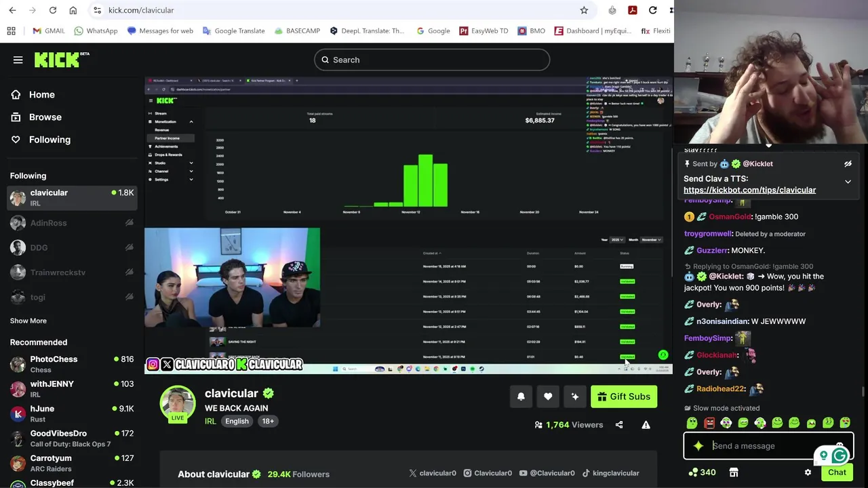Open clavicular's LIVE avatar
868x488 pixels.
[x=178, y=403]
